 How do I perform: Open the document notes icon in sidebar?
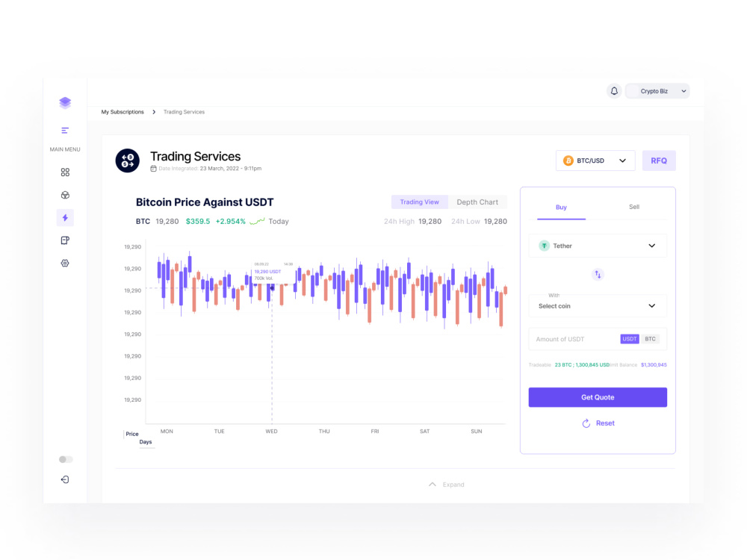65,240
